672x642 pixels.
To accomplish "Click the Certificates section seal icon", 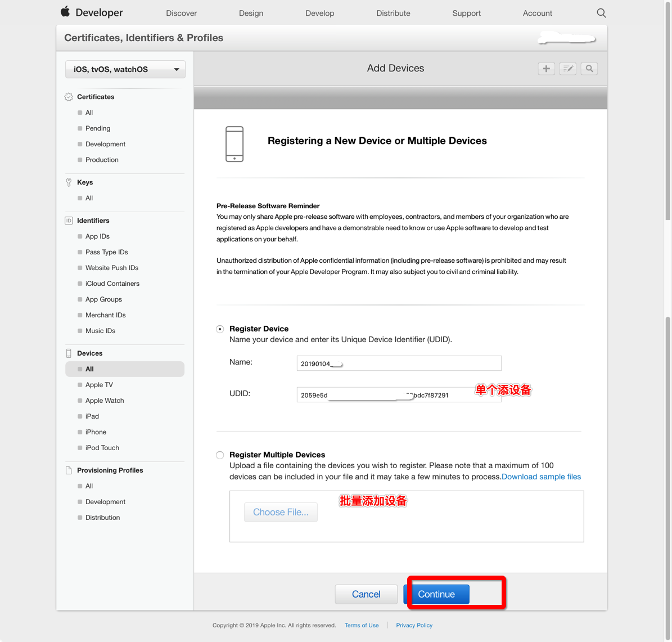I will (69, 97).
